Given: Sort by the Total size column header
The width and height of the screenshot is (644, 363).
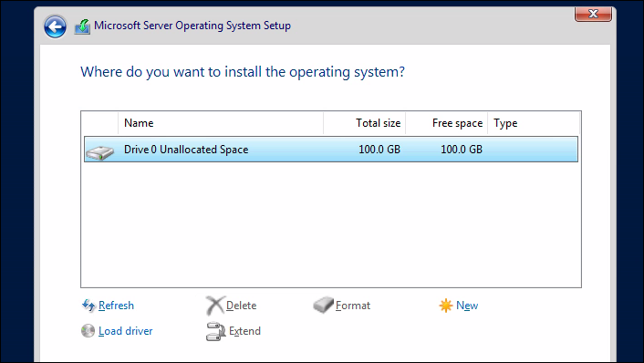Looking at the screenshot, I should click(x=365, y=123).
